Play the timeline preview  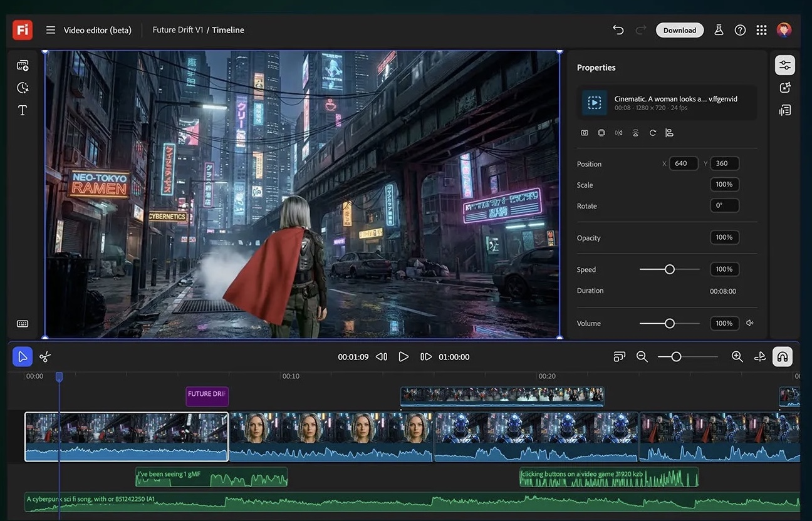point(403,357)
